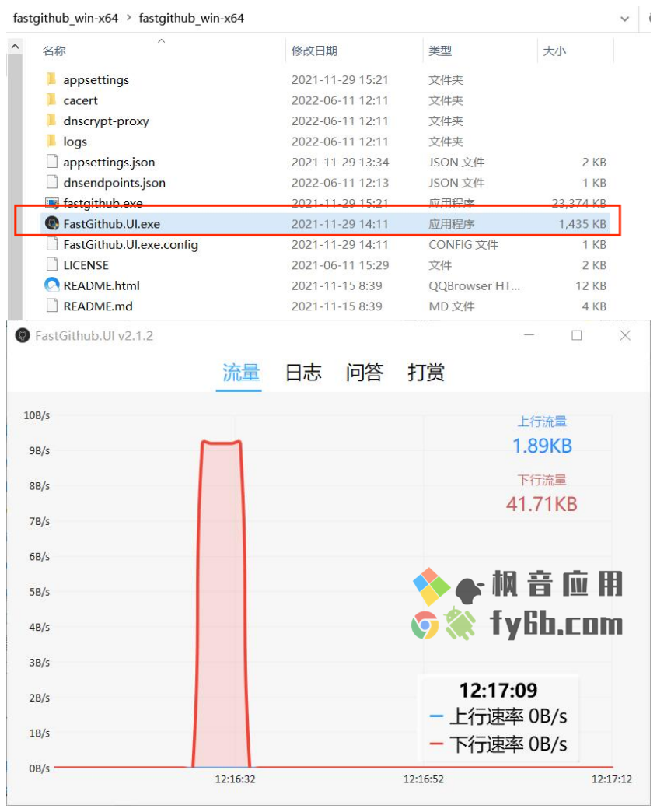Click the 12:17:09 tooltip time

click(498, 690)
